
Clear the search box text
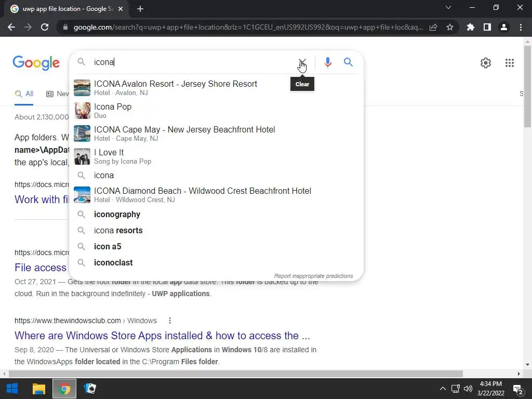coord(302,62)
